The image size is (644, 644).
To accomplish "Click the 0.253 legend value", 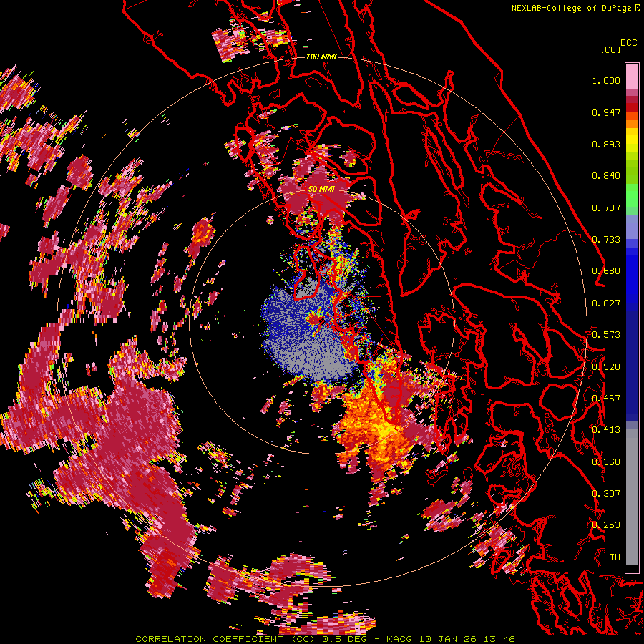I will [x=606, y=525].
